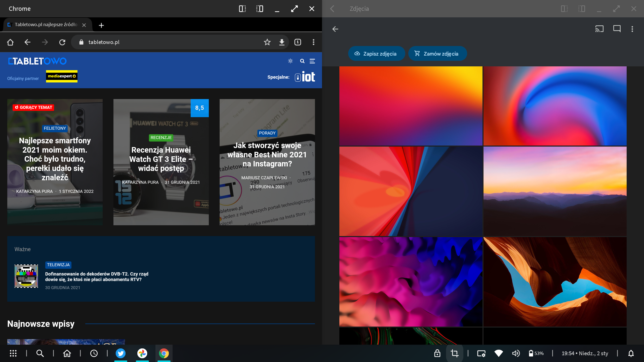This screenshot has width=644, height=362.
Task: Open Recenzja Huawei Watch GT 3 Elite
Action: pos(161,159)
